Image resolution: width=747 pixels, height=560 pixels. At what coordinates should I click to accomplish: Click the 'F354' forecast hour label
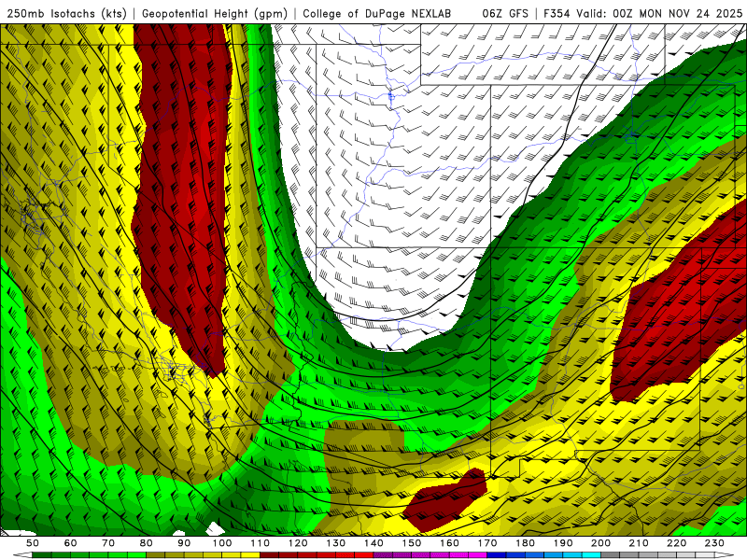557,14
